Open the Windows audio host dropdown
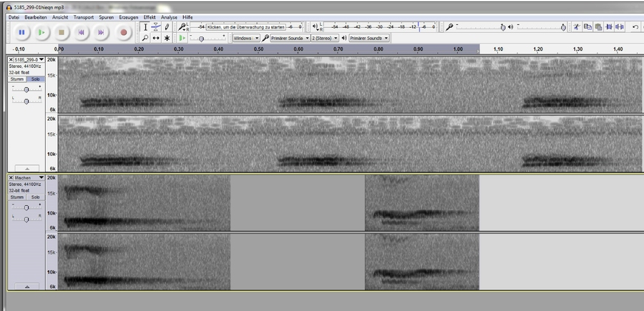This screenshot has width=644, height=311. [x=246, y=38]
